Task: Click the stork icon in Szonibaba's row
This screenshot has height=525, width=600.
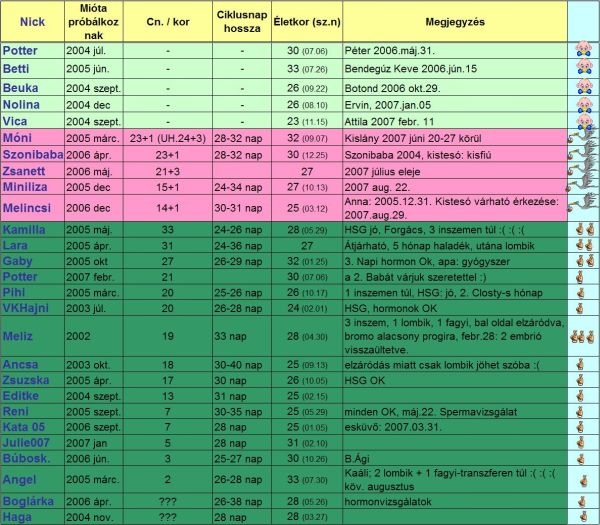Action: pyautogui.click(x=582, y=156)
